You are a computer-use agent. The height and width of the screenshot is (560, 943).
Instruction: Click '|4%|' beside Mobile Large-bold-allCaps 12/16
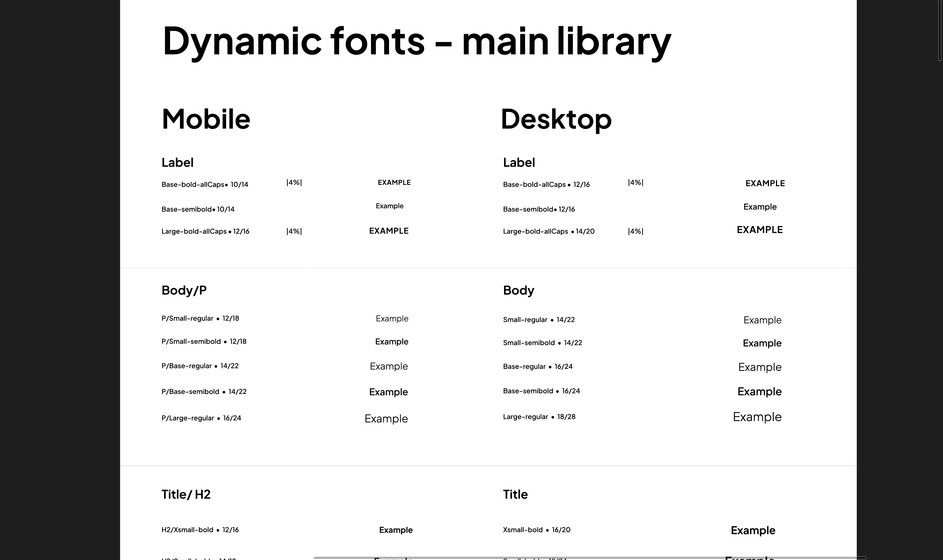tap(294, 231)
